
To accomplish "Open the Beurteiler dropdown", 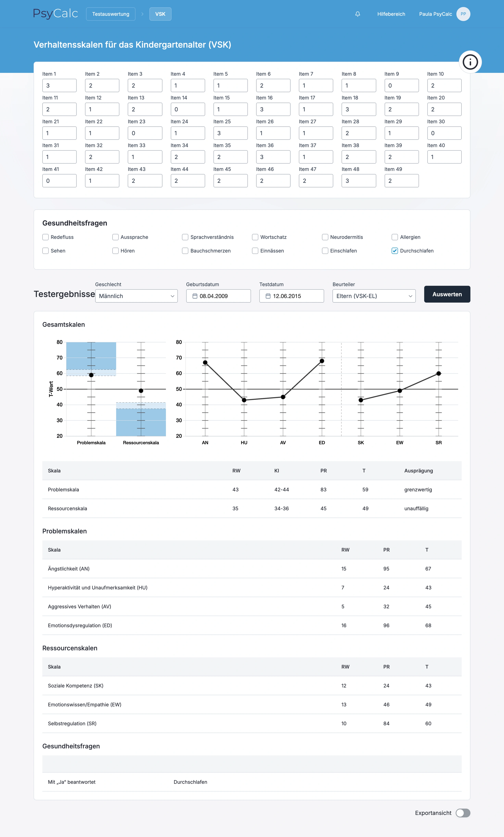I will pos(374,296).
